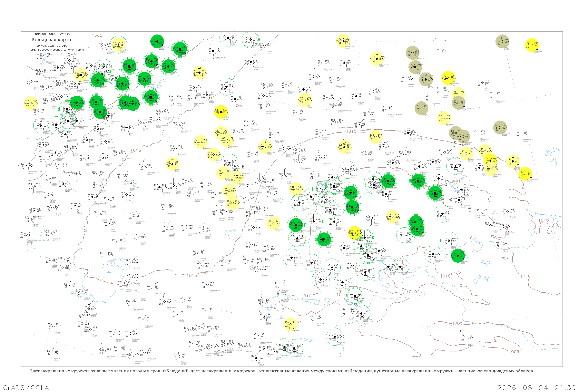The height and width of the screenshot is (392, 588).
Task: Click the station label "Ярково 28366"
Action: coord(242,139)
